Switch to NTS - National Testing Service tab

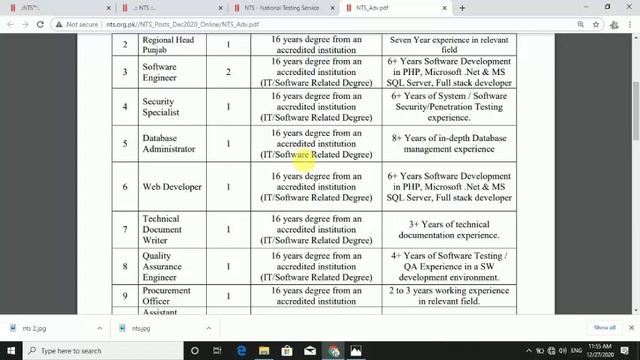tap(281, 8)
